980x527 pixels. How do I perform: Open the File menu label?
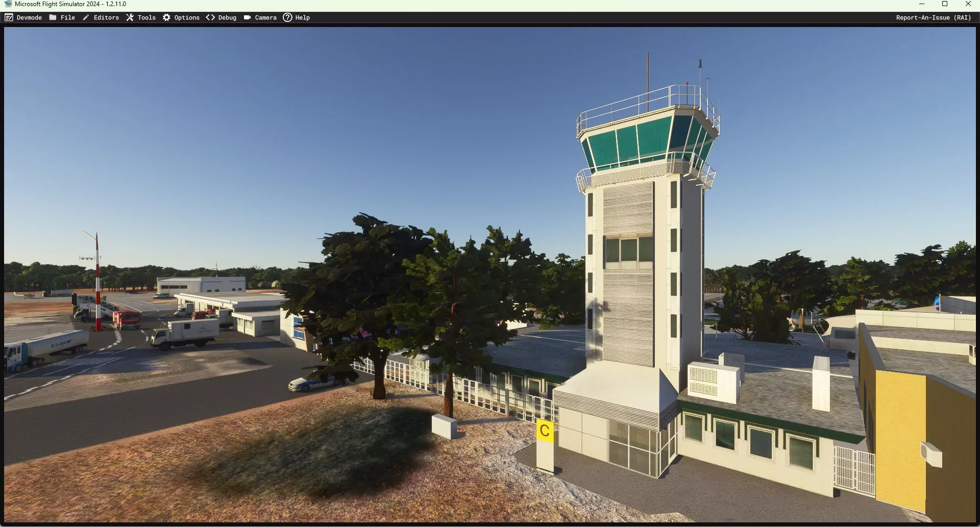point(67,17)
